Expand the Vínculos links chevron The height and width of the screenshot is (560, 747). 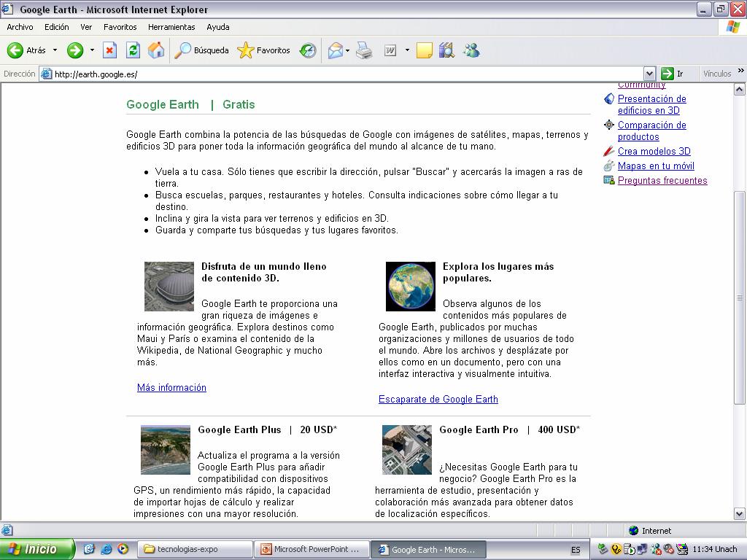click(741, 71)
